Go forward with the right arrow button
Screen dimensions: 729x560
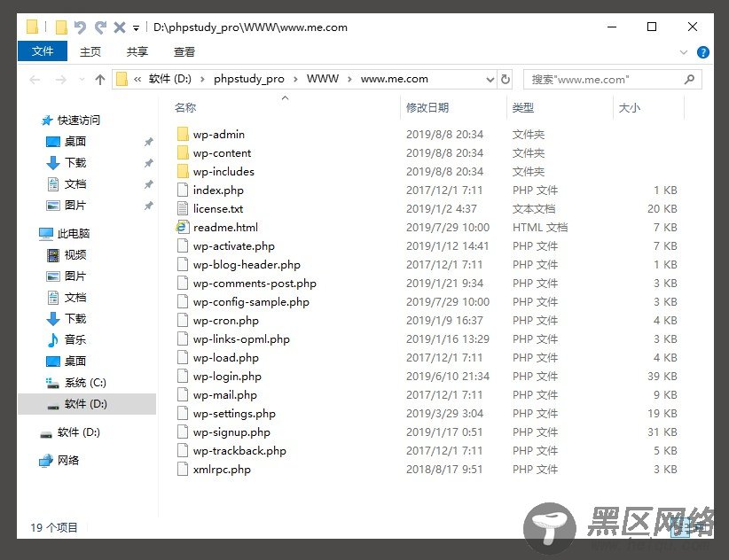(x=61, y=80)
